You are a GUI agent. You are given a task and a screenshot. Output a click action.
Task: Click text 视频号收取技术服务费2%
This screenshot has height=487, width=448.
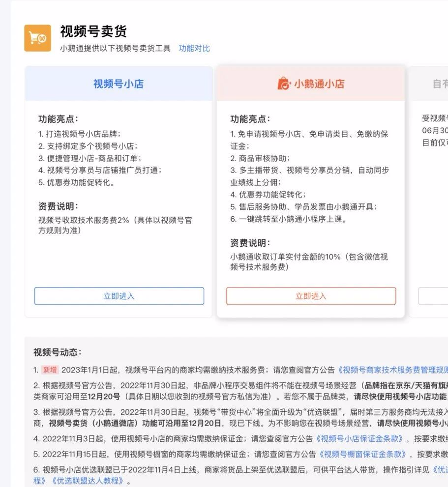pos(84,220)
